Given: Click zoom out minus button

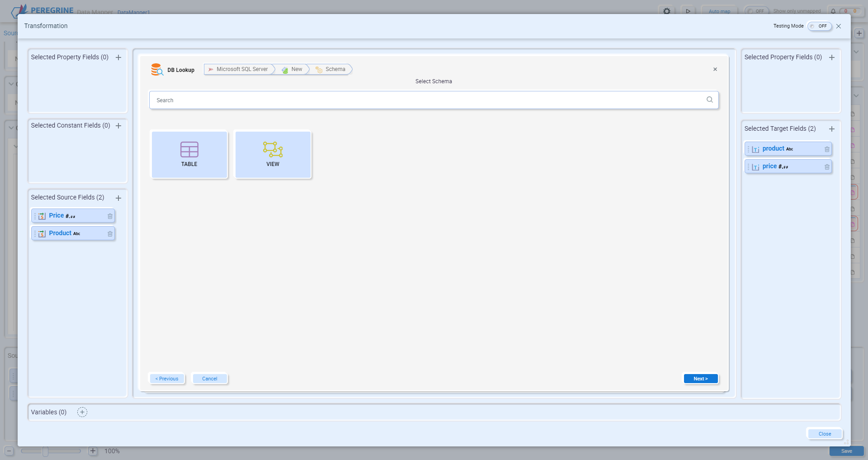Looking at the screenshot, I should tap(9, 451).
